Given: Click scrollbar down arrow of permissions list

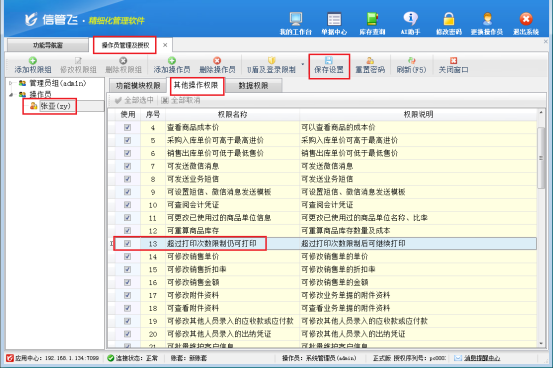Looking at the screenshot, I should click(x=541, y=343).
